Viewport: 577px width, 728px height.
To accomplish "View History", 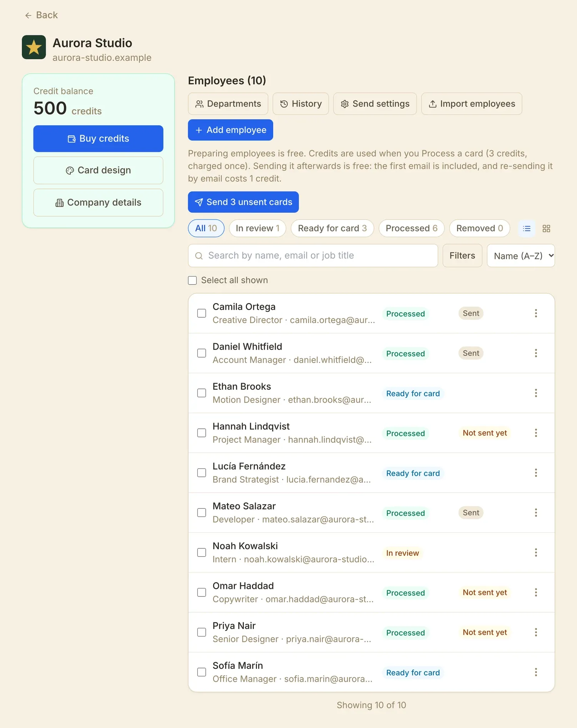I will point(301,104).
